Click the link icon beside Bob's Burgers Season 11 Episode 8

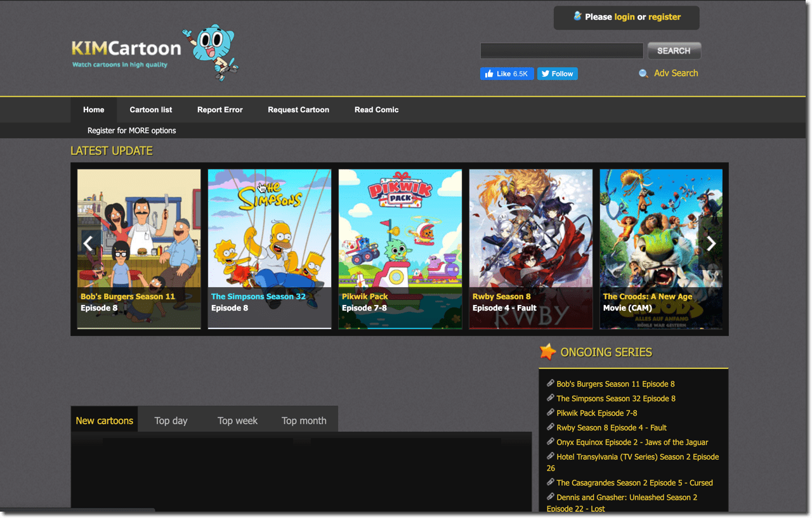[x=551, y=384]
